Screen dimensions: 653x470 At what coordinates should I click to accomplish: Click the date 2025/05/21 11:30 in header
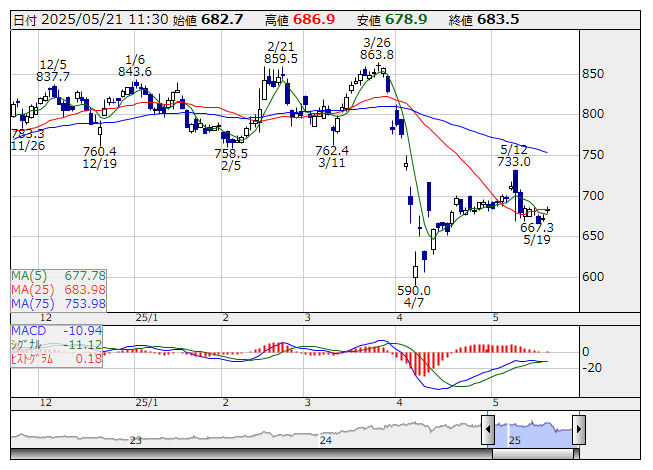click(x=105, y=20)
